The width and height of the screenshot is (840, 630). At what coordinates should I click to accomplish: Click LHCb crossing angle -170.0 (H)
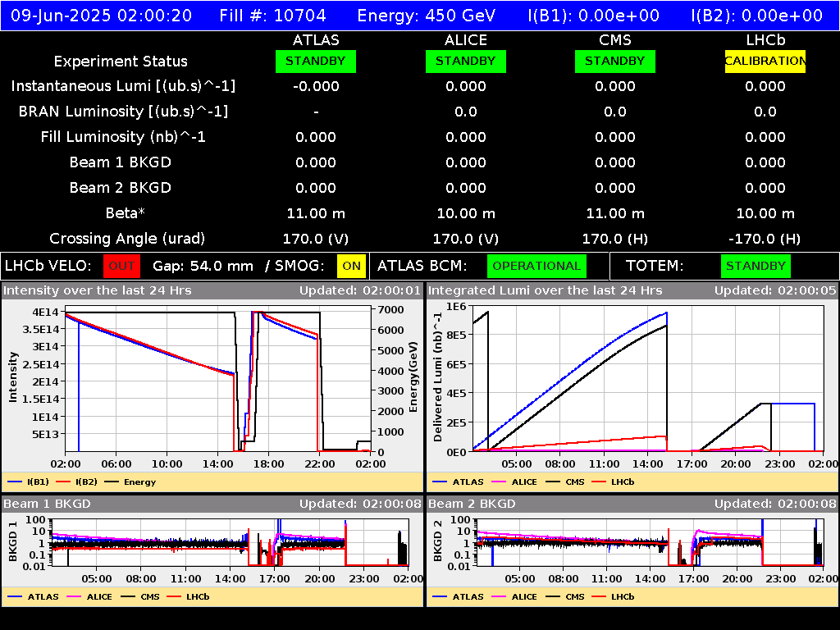click(765, 239)
